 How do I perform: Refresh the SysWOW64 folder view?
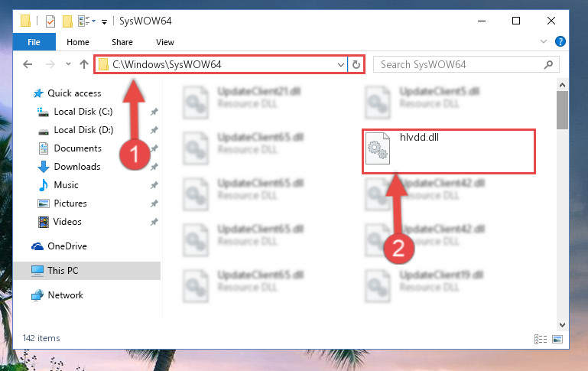click(356, 64)
